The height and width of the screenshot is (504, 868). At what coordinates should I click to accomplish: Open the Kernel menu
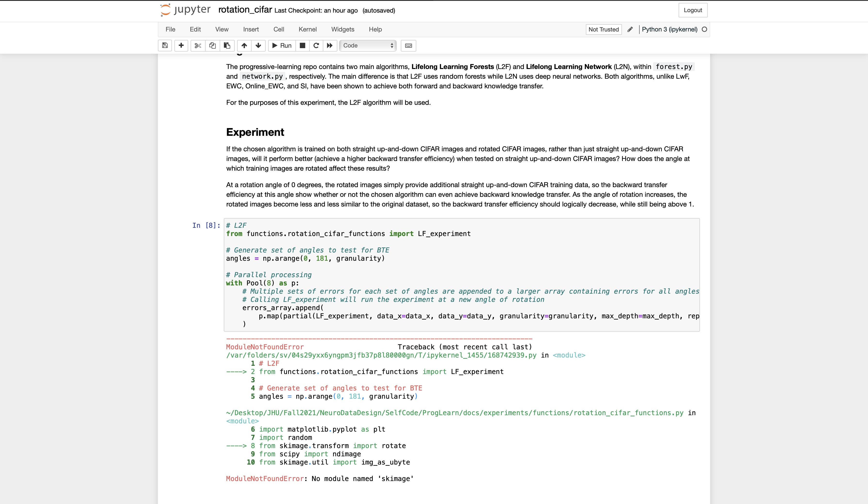tap(308, 29)
